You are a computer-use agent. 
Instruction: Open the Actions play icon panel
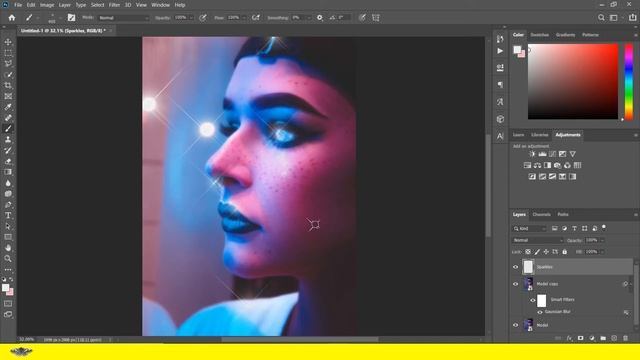click(x=500, y=51)
